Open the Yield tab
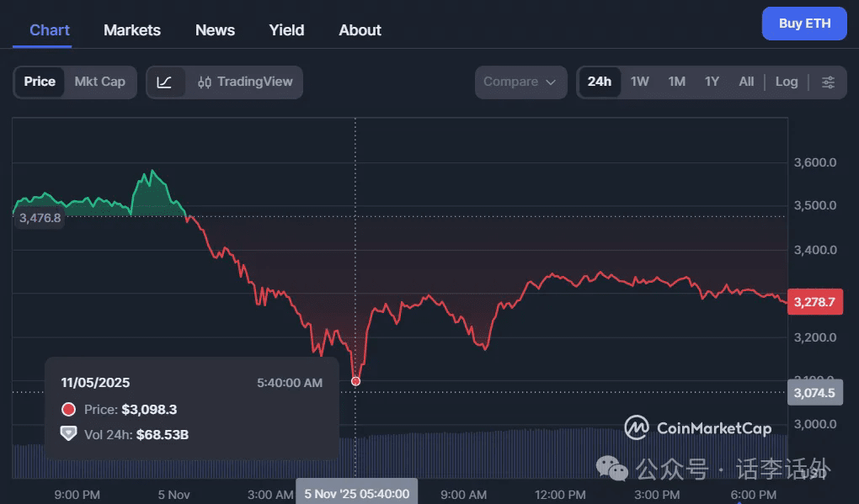 pos(286,30)
